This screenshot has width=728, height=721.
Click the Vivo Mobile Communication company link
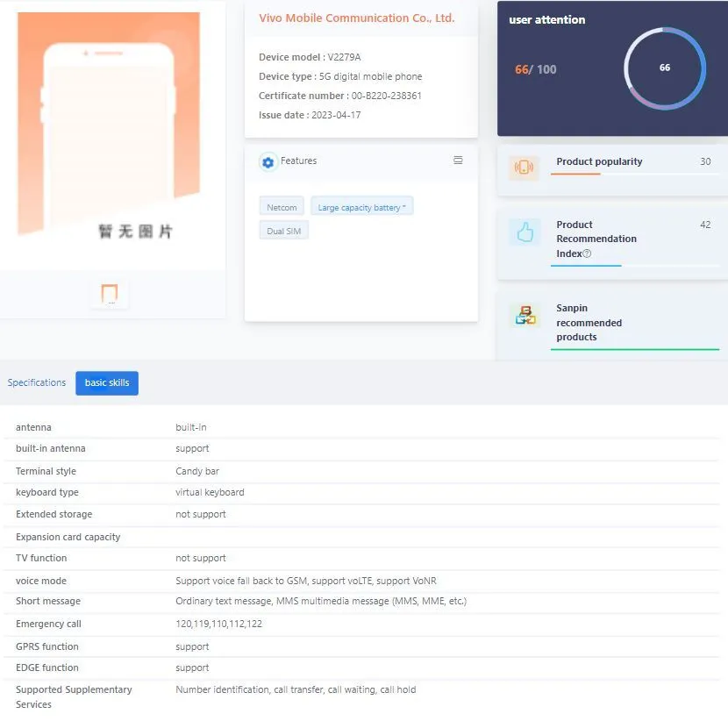pos(356,18)
